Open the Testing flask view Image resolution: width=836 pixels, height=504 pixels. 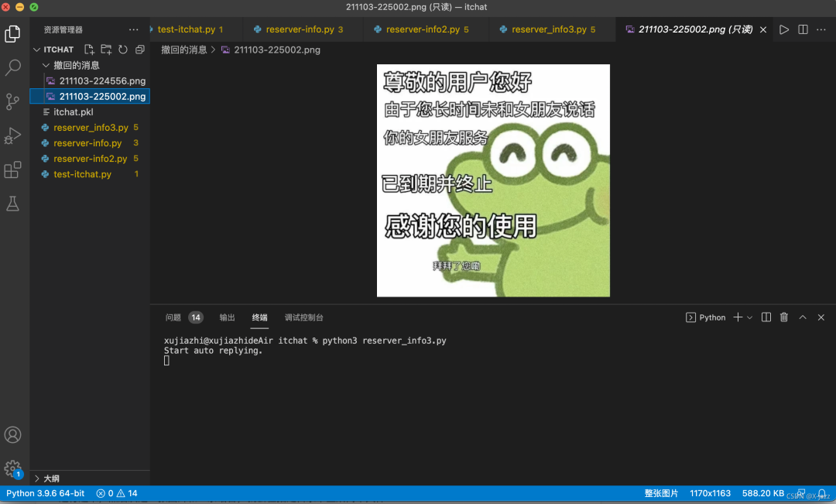[13, 203]
